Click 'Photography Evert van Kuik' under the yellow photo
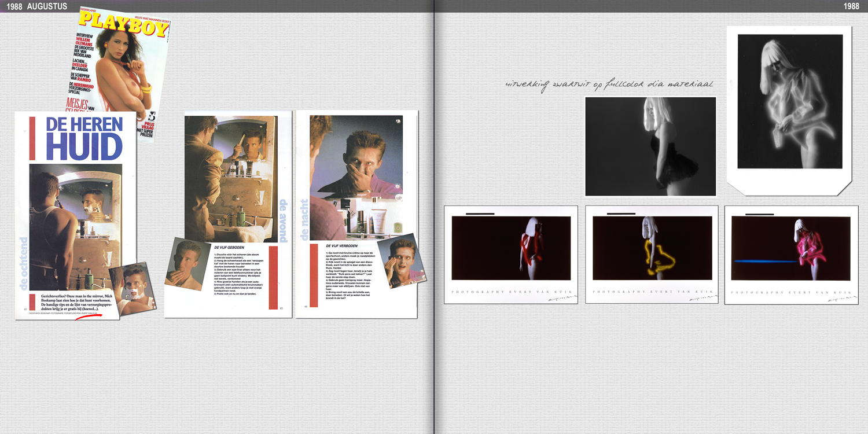Viewport: 868px width, 434px height. pyautogui.click(x=652, y=292)
